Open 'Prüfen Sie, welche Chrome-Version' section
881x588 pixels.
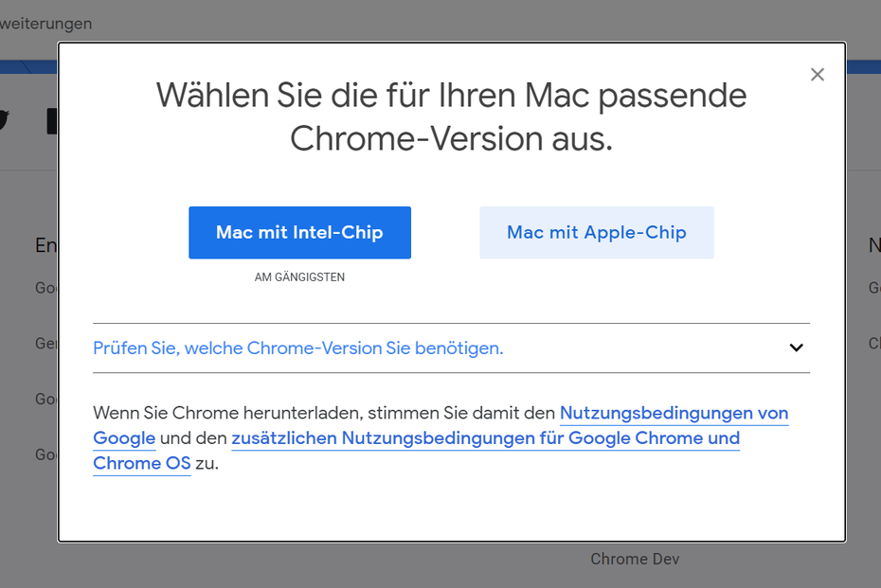tap(297, 348)
